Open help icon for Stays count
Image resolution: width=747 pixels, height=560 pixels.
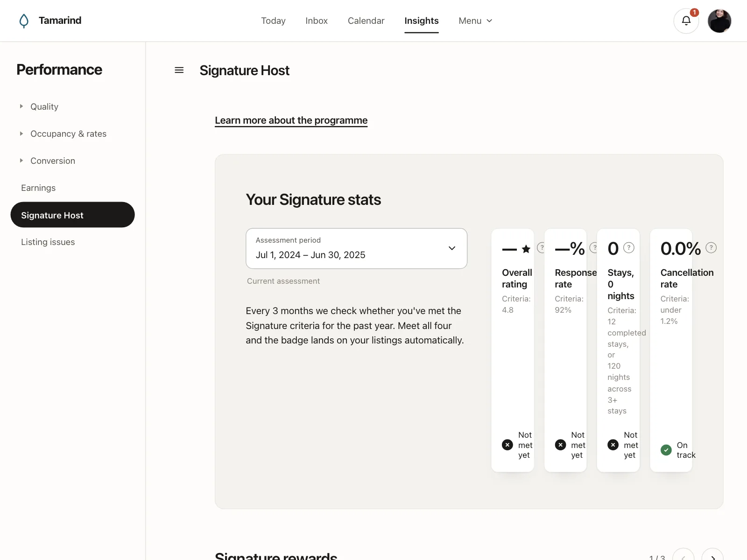click(629, 248)
